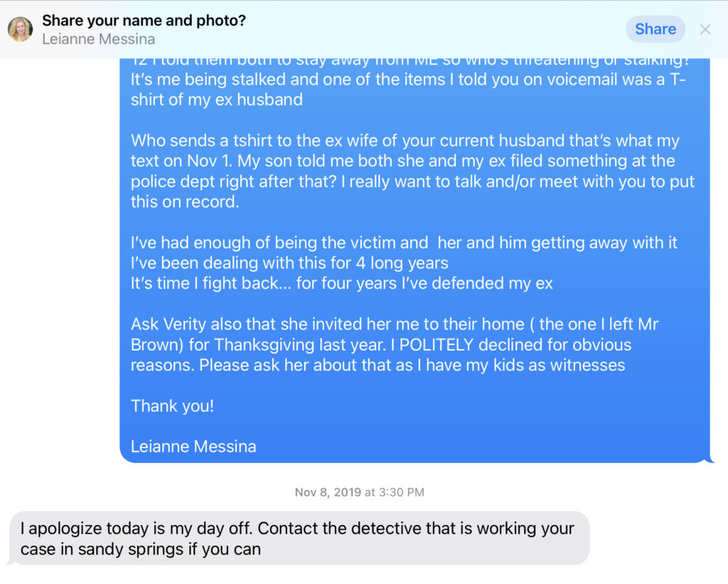The width and height of the screenshot is (728, 584).
Task: Click the 'sandy springs' text in gray reply
Action: [131, 549]
